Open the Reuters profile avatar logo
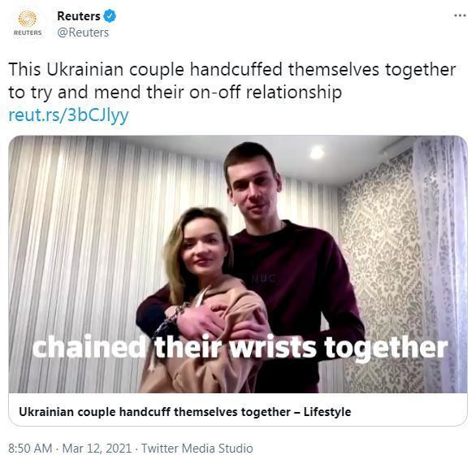 28,24
